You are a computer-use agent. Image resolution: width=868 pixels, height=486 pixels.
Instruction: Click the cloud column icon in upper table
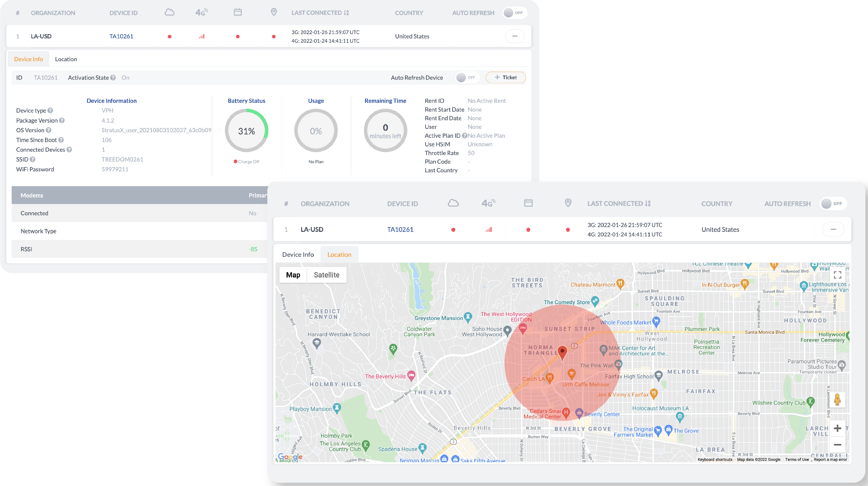point(169,12)
